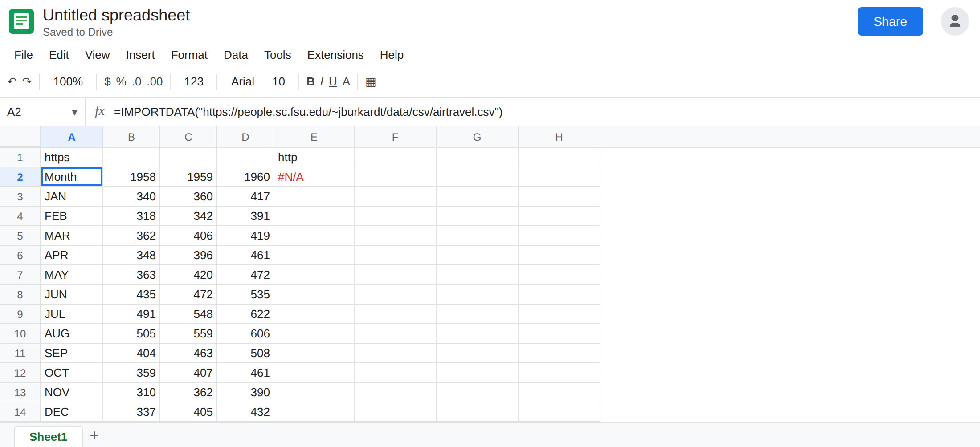980x447 pixels.
Task: Increase decimal places .00 icon
Action: 155,81
